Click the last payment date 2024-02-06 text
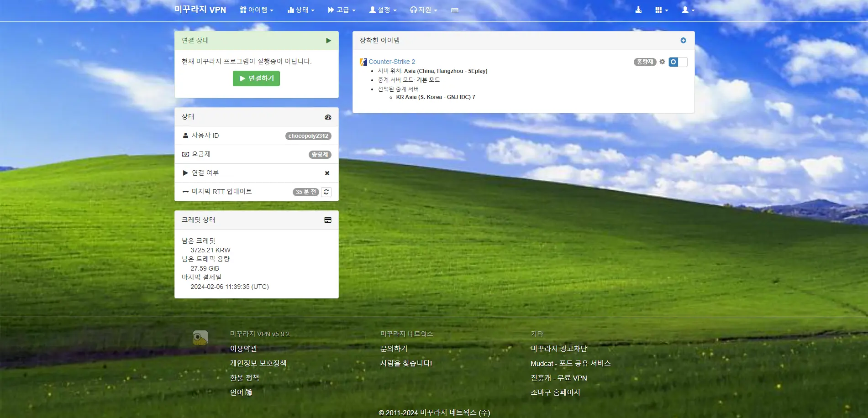The image size is (868, 418). coord(230,287)
